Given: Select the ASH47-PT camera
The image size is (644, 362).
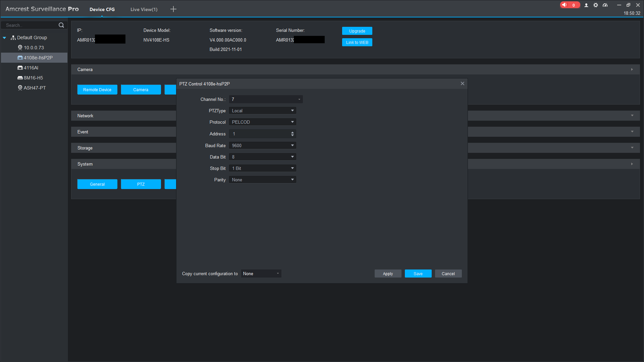Looking at the screenshot, I should [x=32, y=88].
